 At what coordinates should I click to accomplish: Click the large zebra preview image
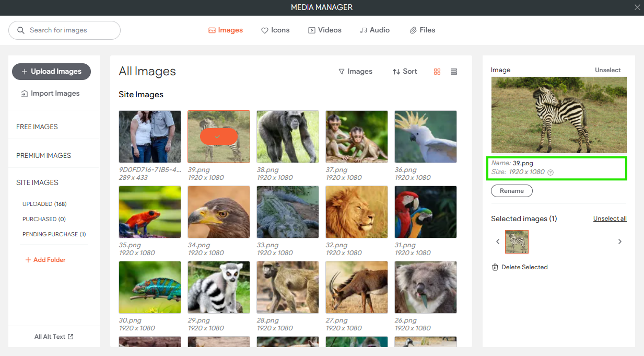559,115
